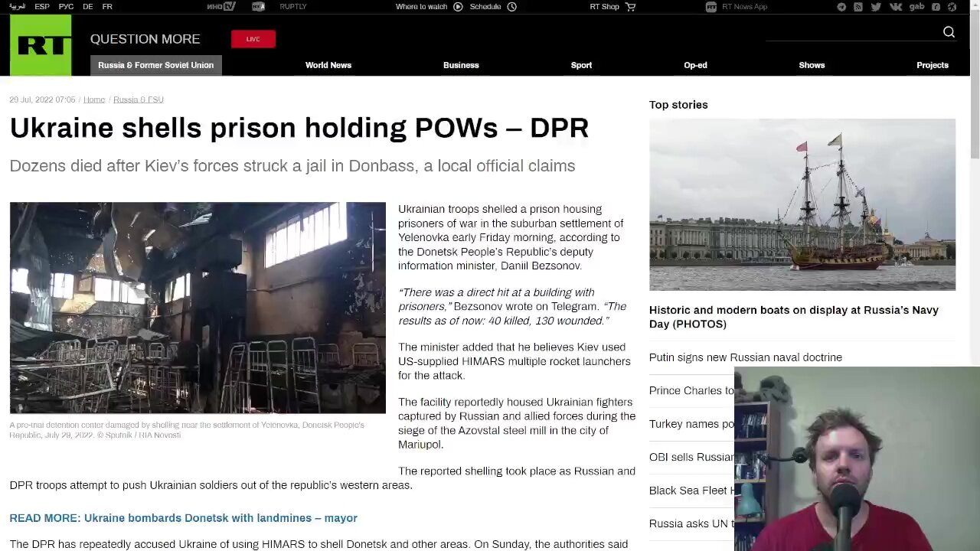Image resolution: width=980 pixels, height=551 pixels.
Task: Open the RT News App link
Action: click(744, 7)
